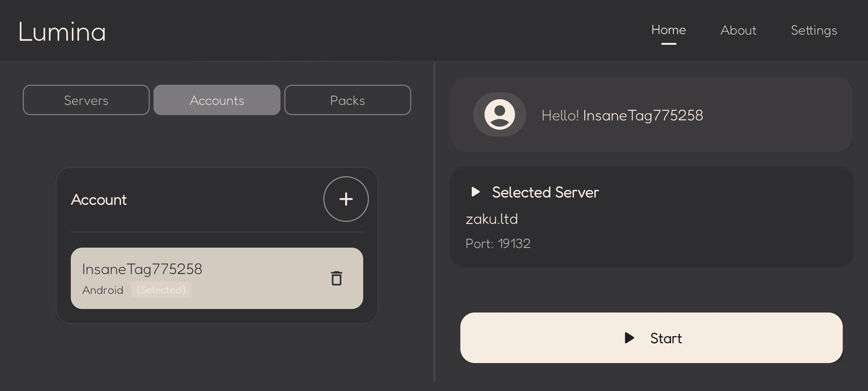Image resolution: width=868 pixels, height=391 pixels.
Task: Open the Packs tab
Action: pyautogui.click(x=348, y=100)
